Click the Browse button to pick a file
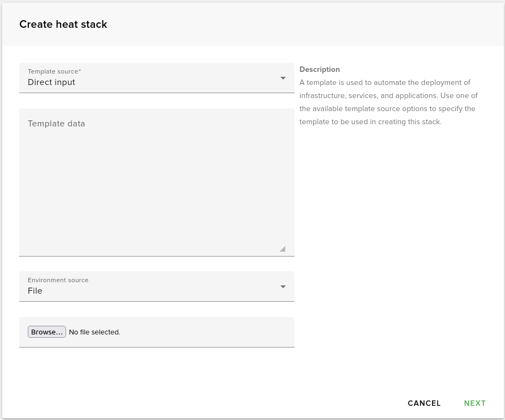 pyautogui.click(x=46, y=331)
